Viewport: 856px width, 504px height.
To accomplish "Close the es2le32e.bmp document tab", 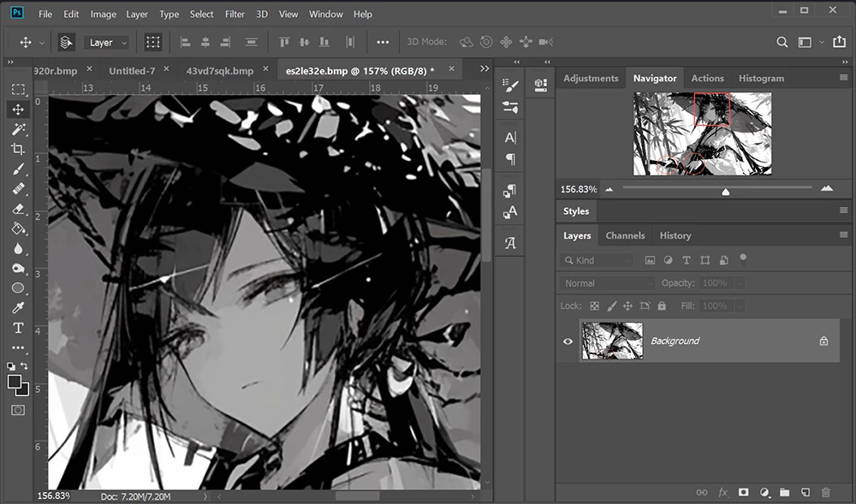I will pyautogui.click(x=451, y=68).
